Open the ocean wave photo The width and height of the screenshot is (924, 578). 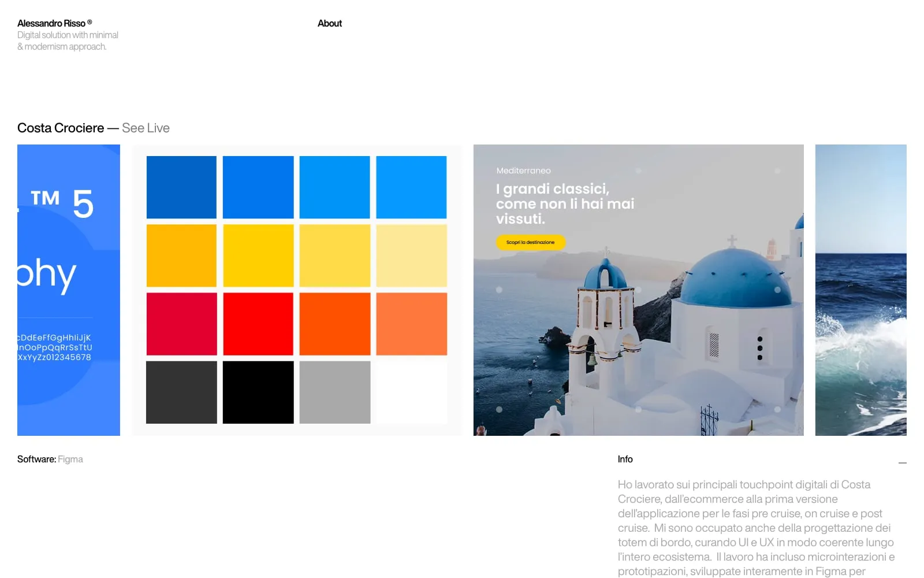coord(861,290)
